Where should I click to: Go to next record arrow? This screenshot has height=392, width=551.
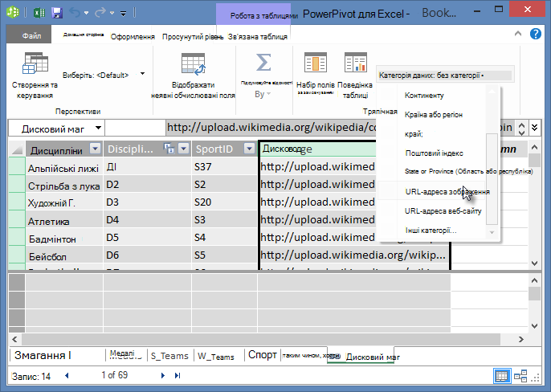tap(163, 375)
